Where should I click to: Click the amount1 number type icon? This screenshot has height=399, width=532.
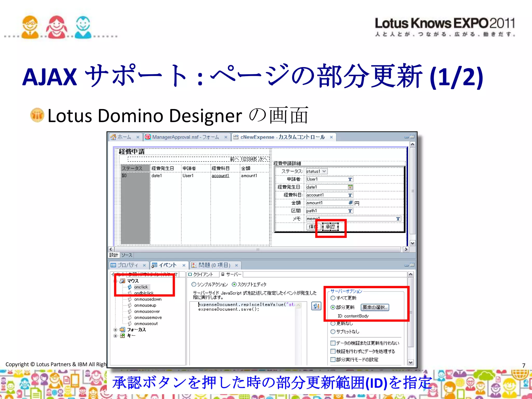pos(350,203)
